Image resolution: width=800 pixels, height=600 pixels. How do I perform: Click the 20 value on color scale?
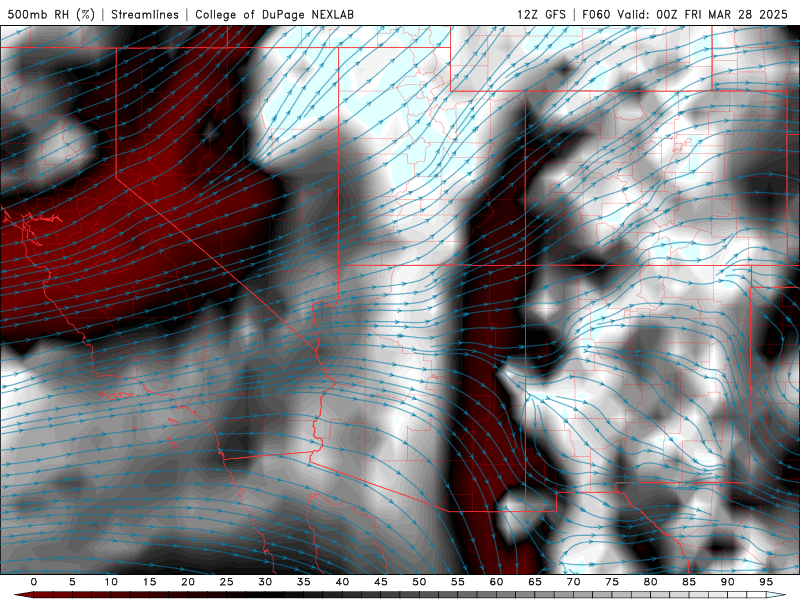[188, 582]
